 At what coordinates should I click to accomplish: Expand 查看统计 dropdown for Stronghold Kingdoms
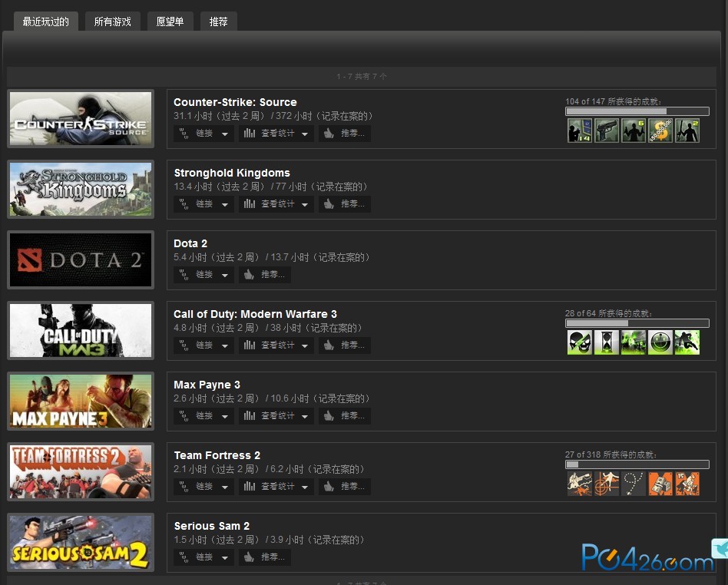(276, 204)
